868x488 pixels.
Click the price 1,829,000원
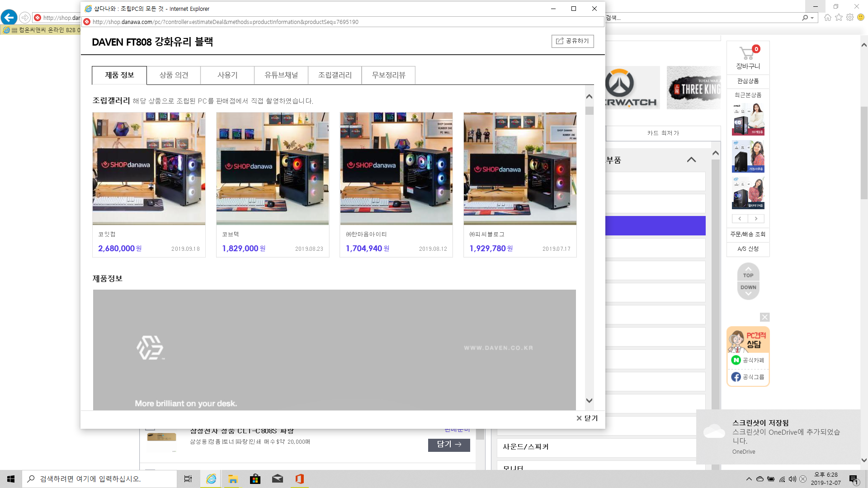tap(244, 249)
